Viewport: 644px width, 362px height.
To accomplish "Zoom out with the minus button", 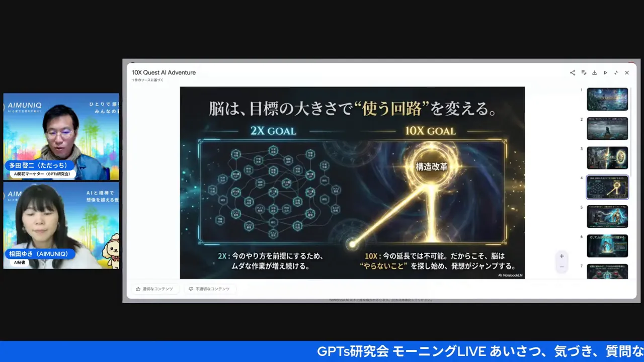I will 562,267.
